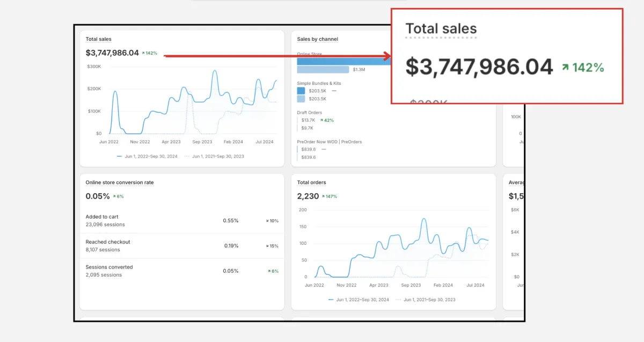This screenshot has height=342, width=644.
Task: Click the 200 axis label in Total orders chart
Action: (303, 210)
